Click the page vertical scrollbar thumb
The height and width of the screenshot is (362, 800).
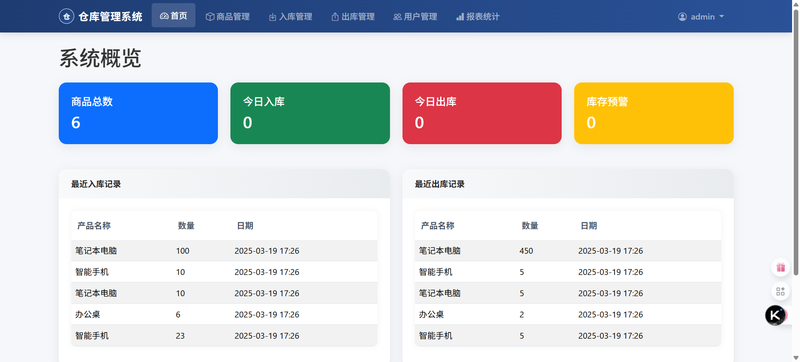(796, 142)
